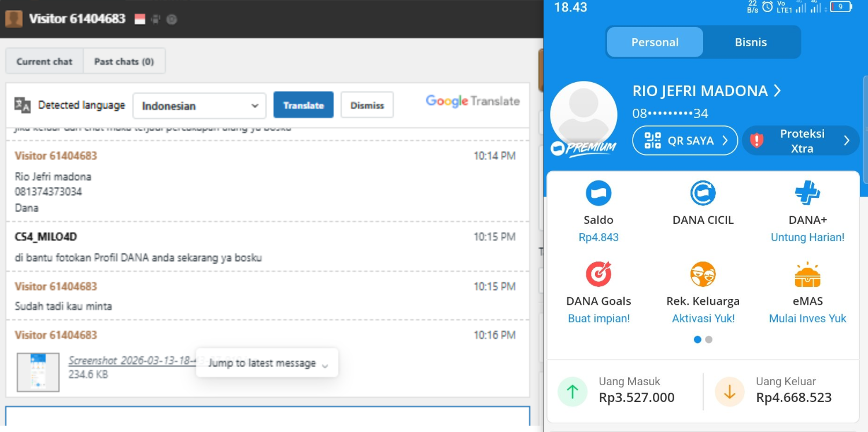Tap the Proteksi Xtra button
The height and width of the screenshot is (432, 868).
pos(801,141)
